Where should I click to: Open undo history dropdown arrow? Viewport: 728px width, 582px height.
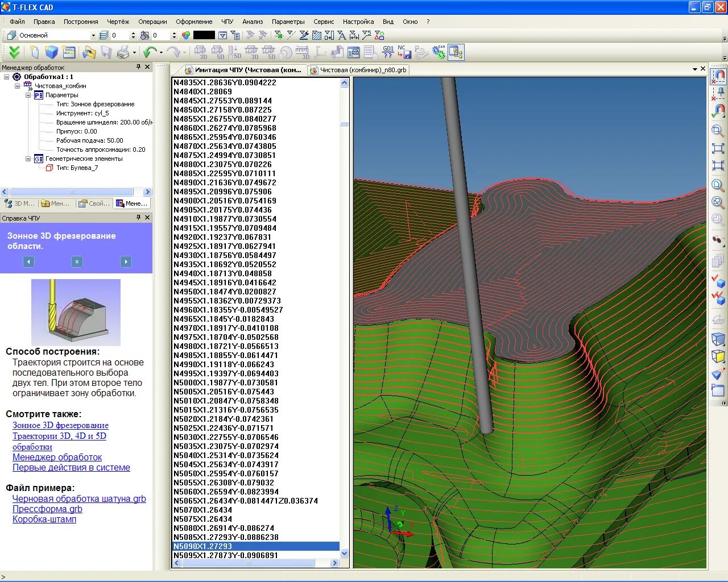(x=161, y=53)
